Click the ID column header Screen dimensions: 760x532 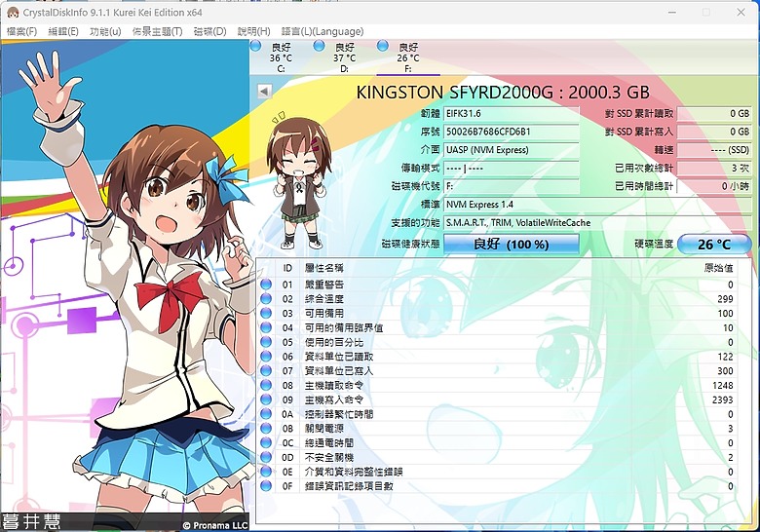pos(287,268)
